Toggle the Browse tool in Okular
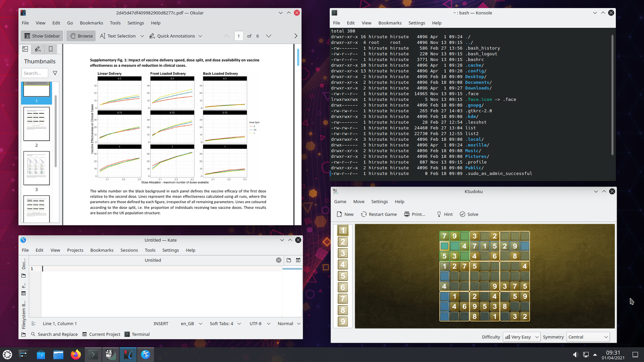 (81, 36)
